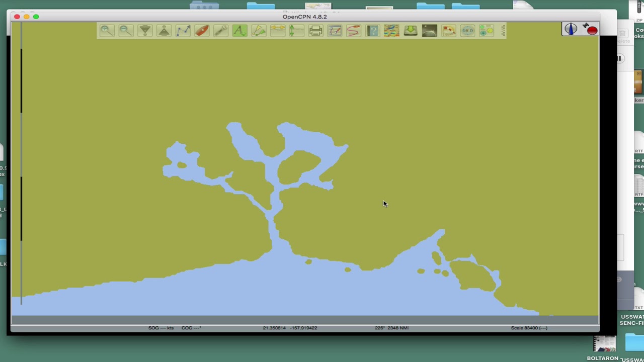Shift to smaller scale chart (up triangle icon)
This screenshot has width=644, height=362.
tap(164, 31)
